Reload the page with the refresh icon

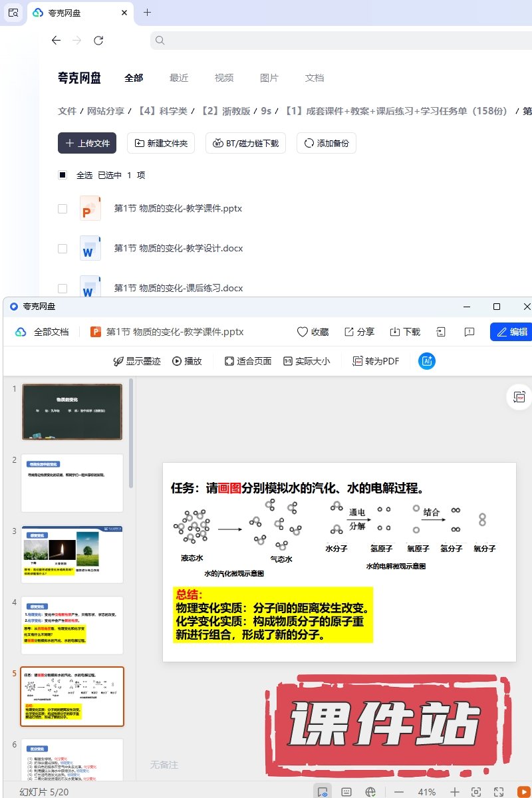click(x=98, y=41)
